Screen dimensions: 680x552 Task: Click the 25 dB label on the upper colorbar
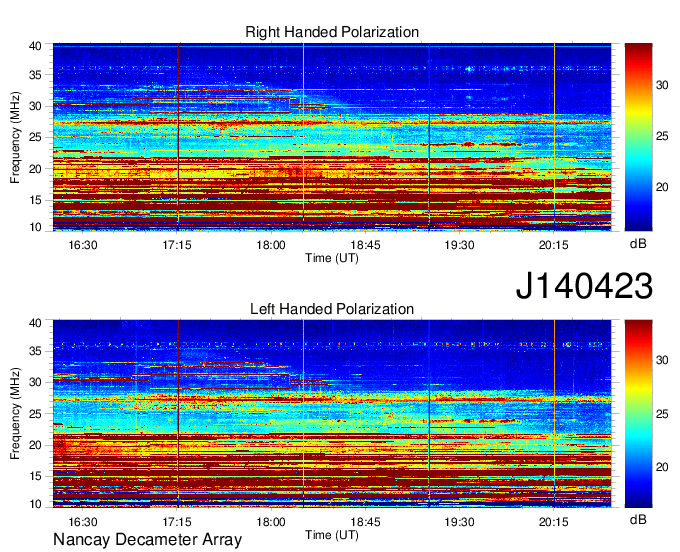point(662,137)
